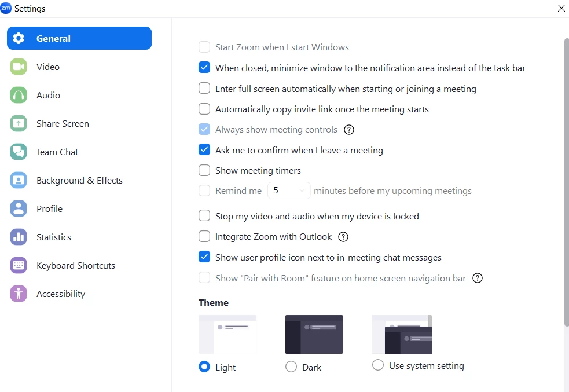The image size is (569, 392).
Task: Select the Light theme radio button
Action: pos(204,367)
